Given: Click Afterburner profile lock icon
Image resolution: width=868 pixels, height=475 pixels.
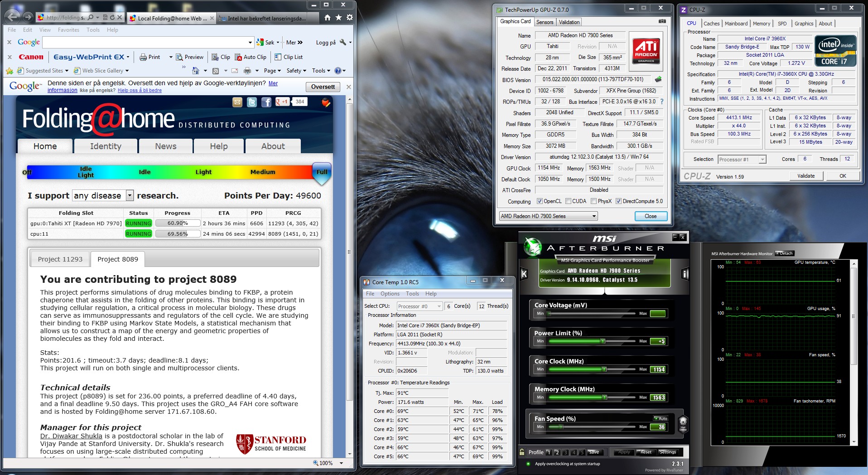Looking at the screenshot, I should [x=522, y=452].
